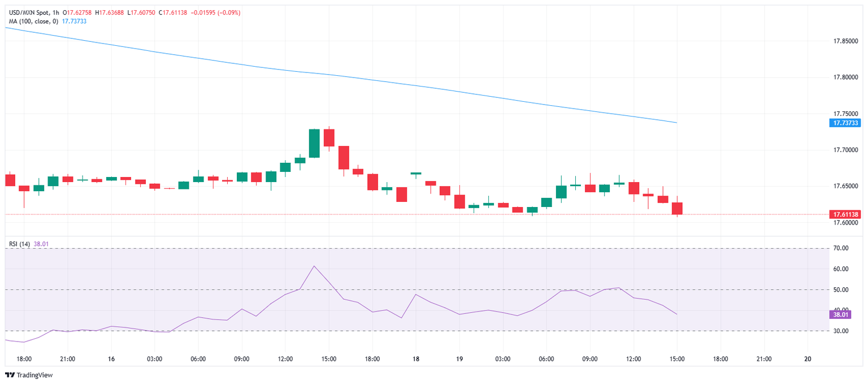Click the 1h interval label in header
The width and height of the screenshot is (868, 384).
point(56,12)
